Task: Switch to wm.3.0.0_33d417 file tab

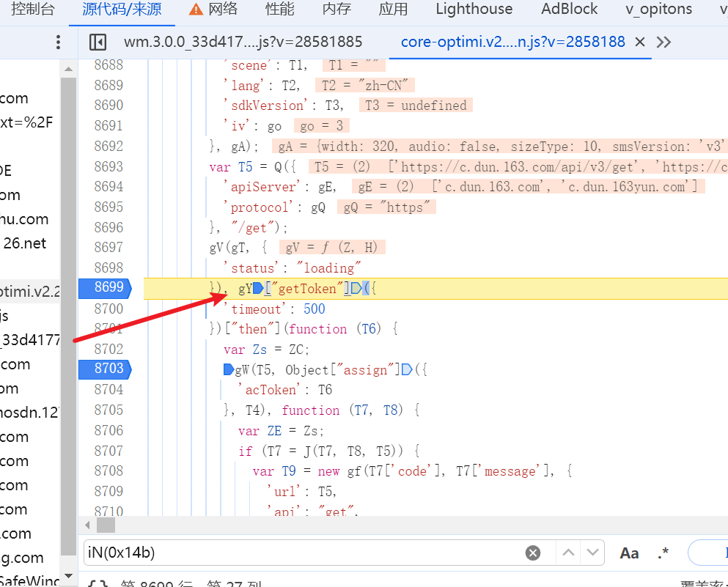Action: click(x=243, y=43)
